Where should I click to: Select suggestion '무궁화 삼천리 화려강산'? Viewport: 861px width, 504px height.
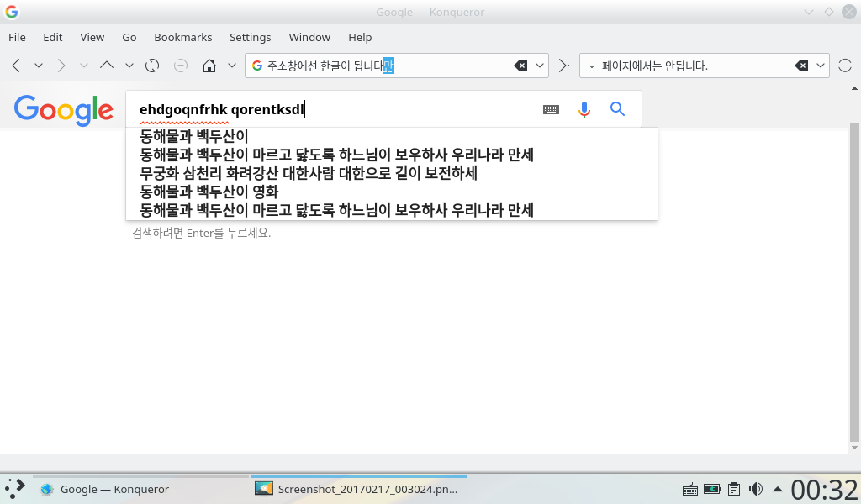tap(392, 173)
